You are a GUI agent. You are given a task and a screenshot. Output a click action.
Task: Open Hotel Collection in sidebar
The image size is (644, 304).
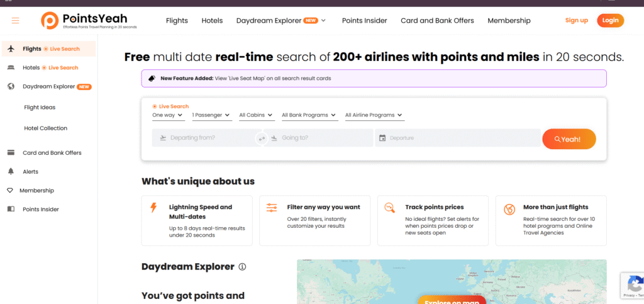click(x=45, y=128)
